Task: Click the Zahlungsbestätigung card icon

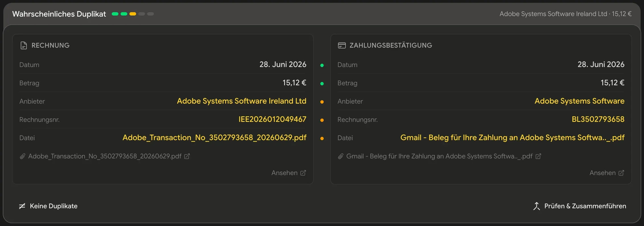Action: (x=342, y=46)
